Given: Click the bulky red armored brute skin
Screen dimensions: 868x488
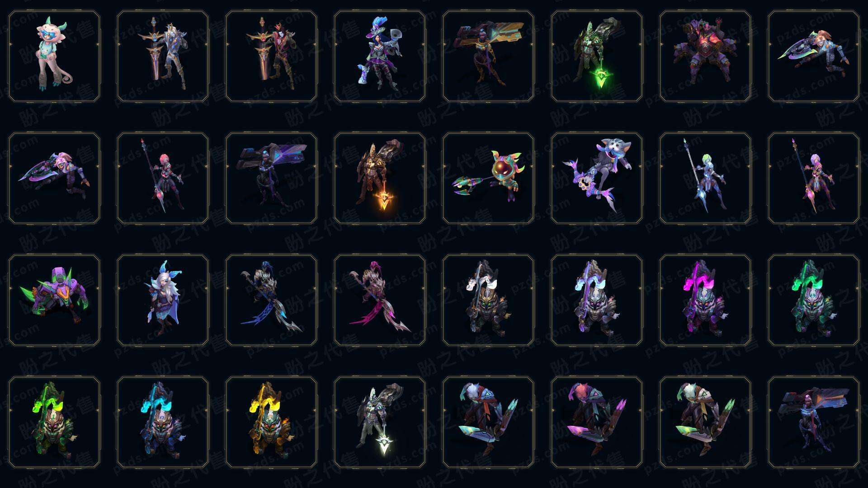Looking at the screenshot, I should click(705, 56).
